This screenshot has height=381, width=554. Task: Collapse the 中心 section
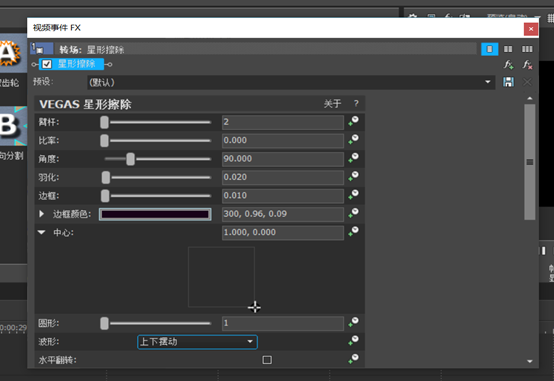click(x=42, y=232)
